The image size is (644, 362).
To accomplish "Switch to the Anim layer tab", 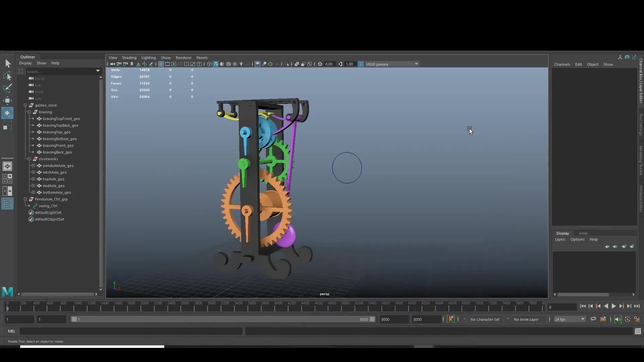I will [x=583, y=233].
